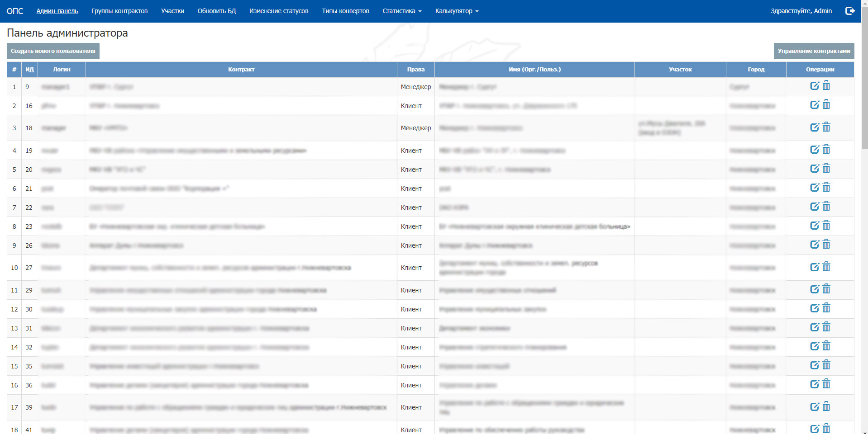Open edit for user ID 39
This screenshot has width=868, height=434.
814,407
